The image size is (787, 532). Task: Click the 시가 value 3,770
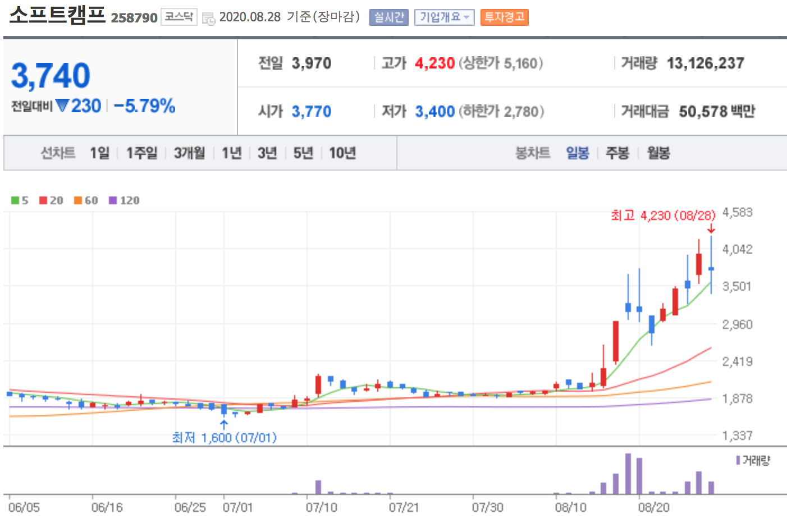312,112
